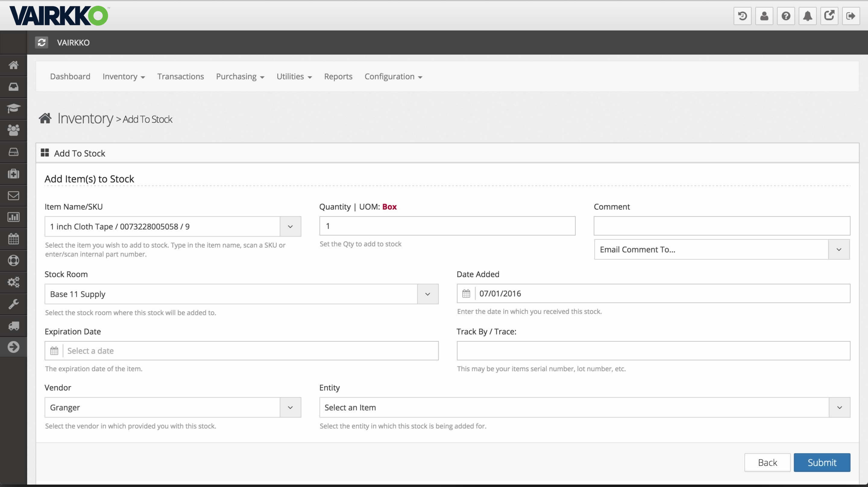868x487 pixels.
Task: Open the envelope mail sidebar icon
Action: [x=14, y=195]
